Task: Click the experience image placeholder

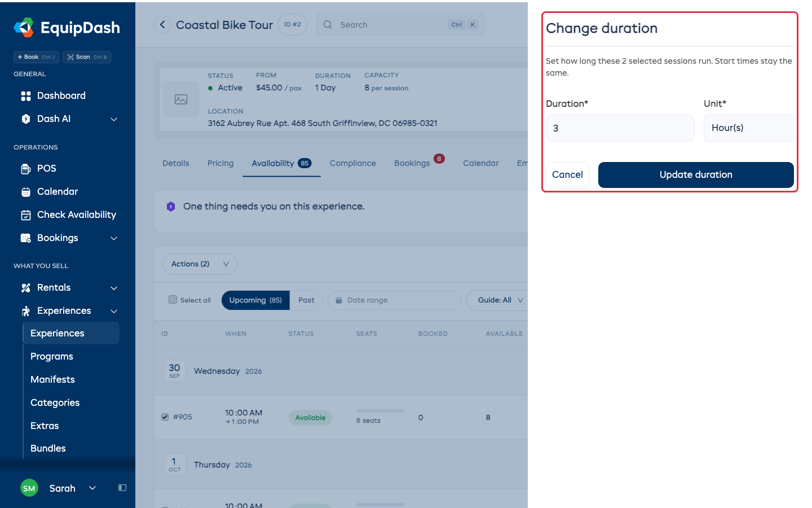Action: point(181,99)
